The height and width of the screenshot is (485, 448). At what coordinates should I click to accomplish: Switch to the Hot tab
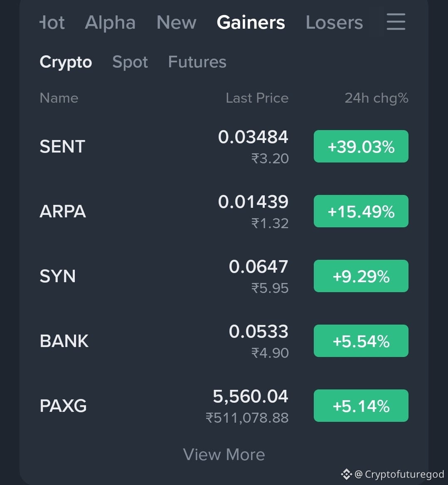[52, 22]
